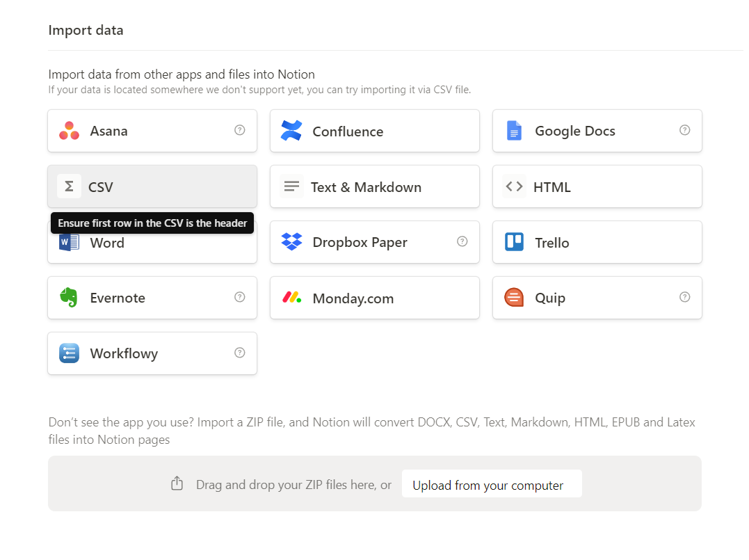Click the 'Don't see the app you use?' paragraph
The height and width of the screenshot is (560, 749).
[x=371, y=431]
